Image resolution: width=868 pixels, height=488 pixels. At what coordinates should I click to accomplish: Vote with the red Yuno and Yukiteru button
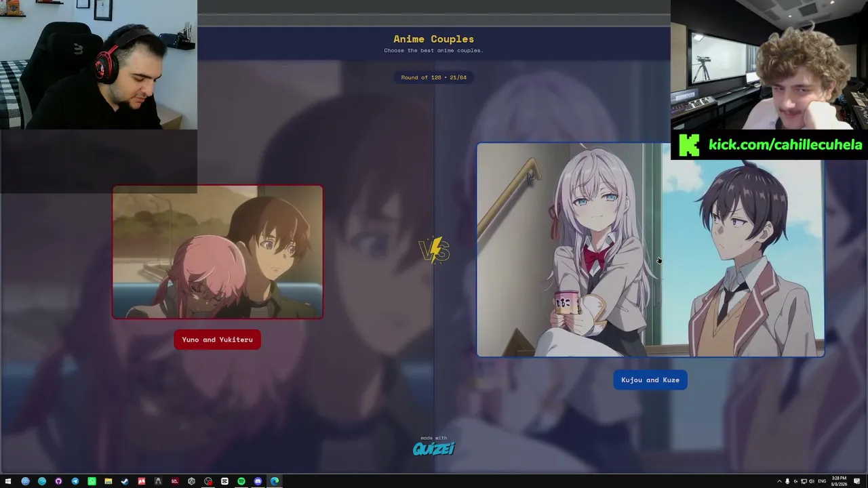pyautogui.click(x=217, y=340)
